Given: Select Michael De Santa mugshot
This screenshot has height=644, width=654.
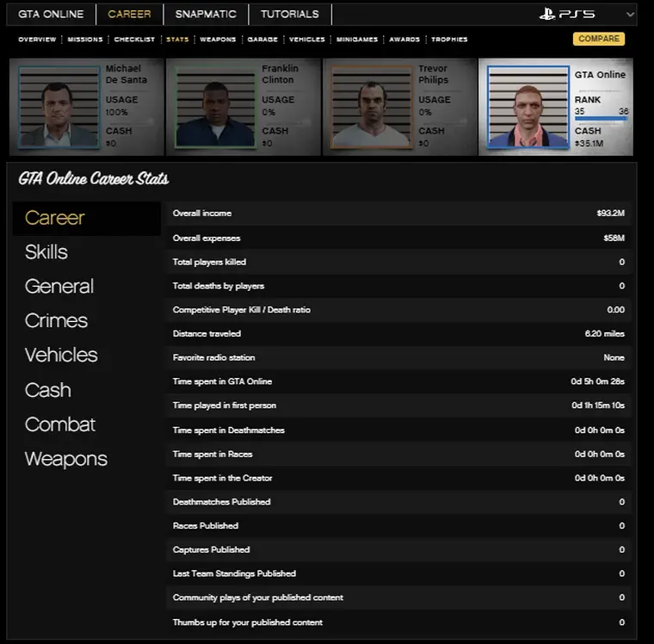Looking at the screenshot, I should pyautogui.click(x=59, y=107).
